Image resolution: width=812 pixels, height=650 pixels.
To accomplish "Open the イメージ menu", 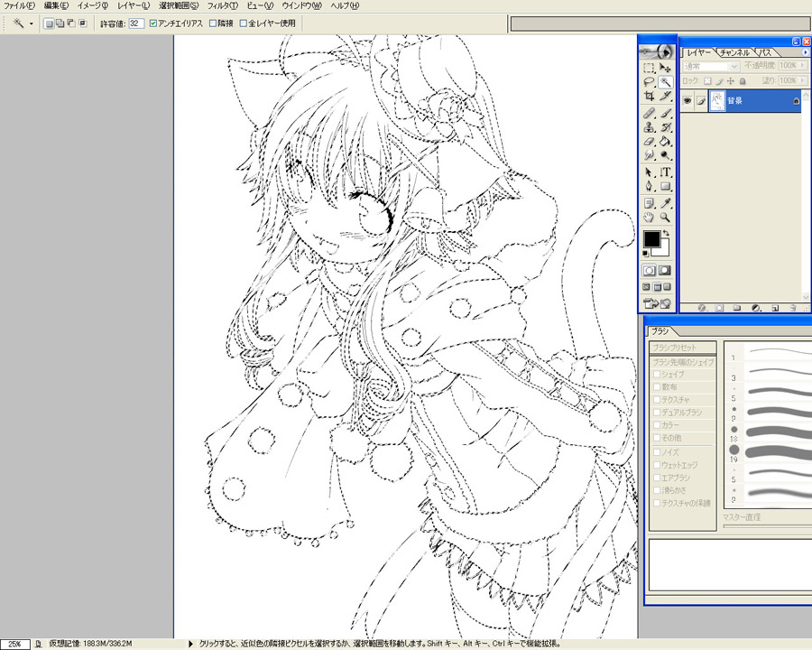I will [93, 5].
